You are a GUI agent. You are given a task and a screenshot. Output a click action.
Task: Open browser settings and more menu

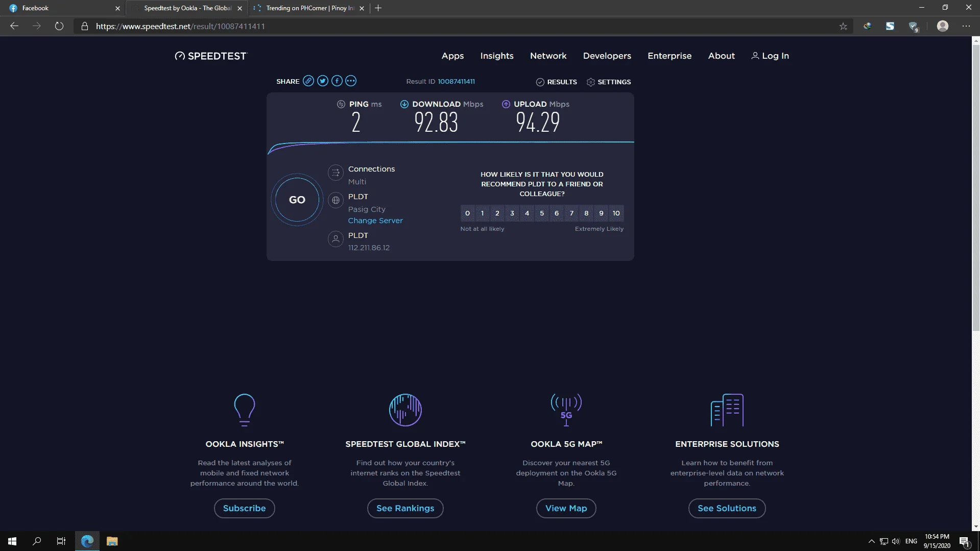(966, 26)
